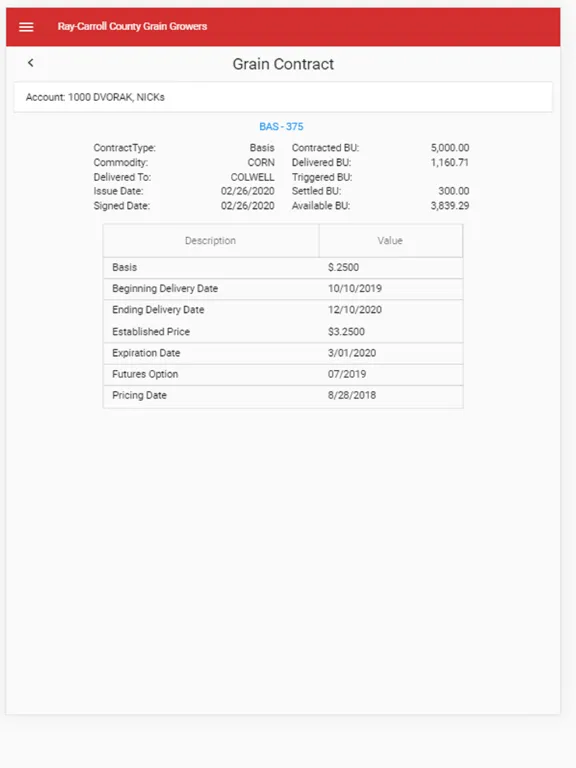The image size is (576, 768).
Task: Click the Triggered BU: label
Action: coord(322,177)
